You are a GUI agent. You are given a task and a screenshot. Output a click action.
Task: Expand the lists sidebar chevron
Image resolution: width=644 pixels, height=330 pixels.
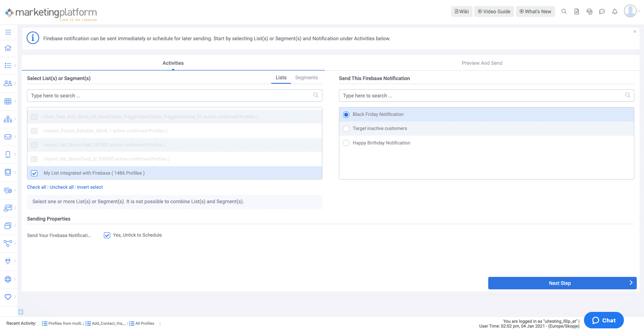click(x=15, y=66)
